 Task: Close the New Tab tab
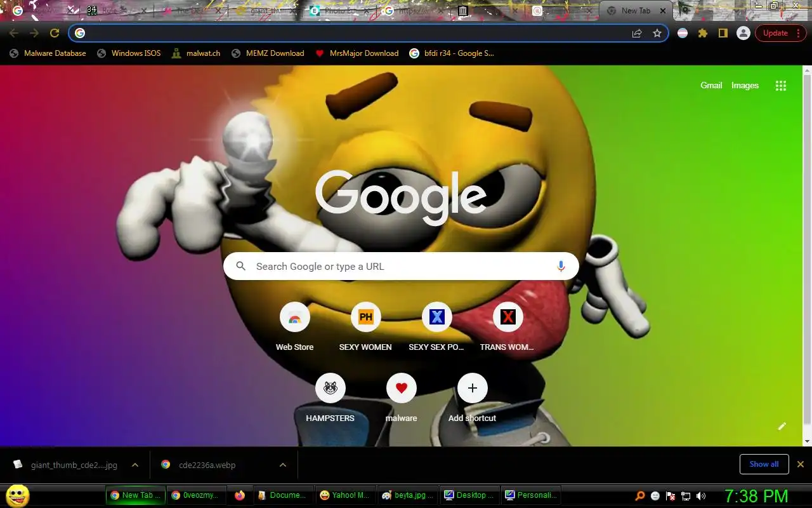[x=663, y=11]
